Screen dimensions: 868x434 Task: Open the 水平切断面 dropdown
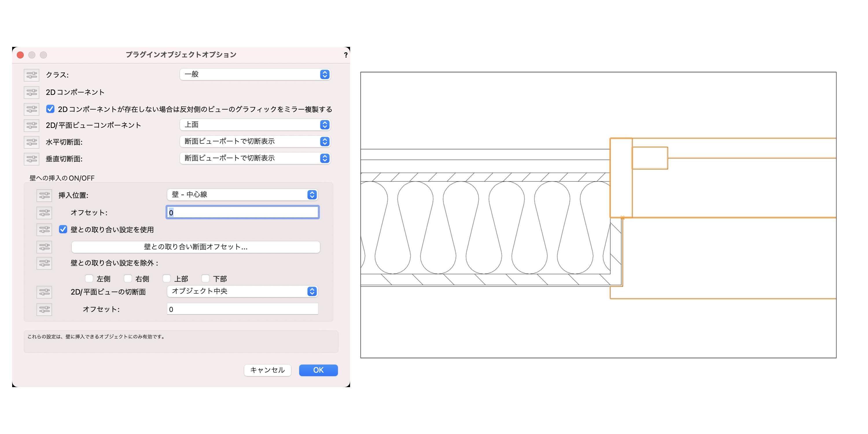pyautogui.click(x=255, y=141)
